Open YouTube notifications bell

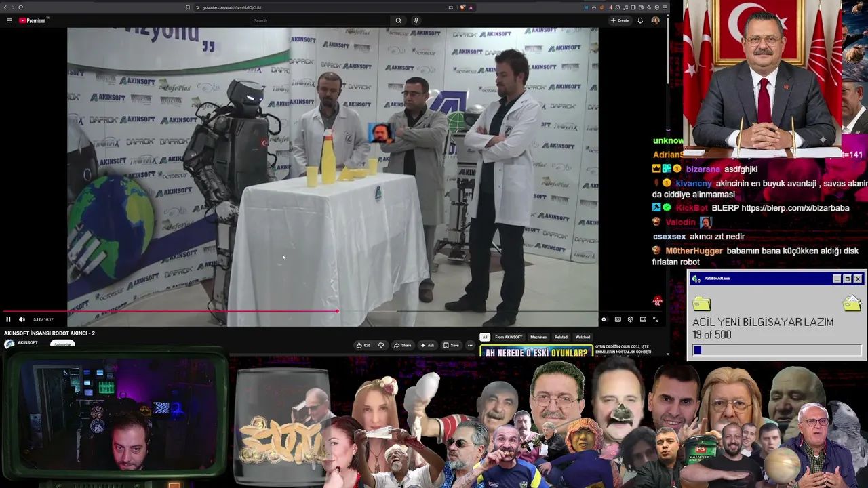[640, 20]
